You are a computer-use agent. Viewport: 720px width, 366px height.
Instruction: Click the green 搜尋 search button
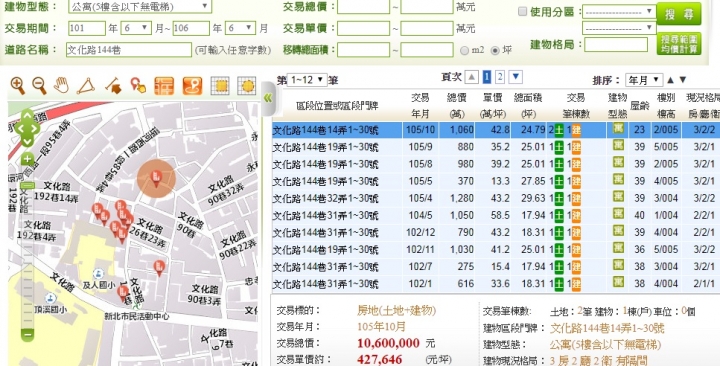click(679, 14)
